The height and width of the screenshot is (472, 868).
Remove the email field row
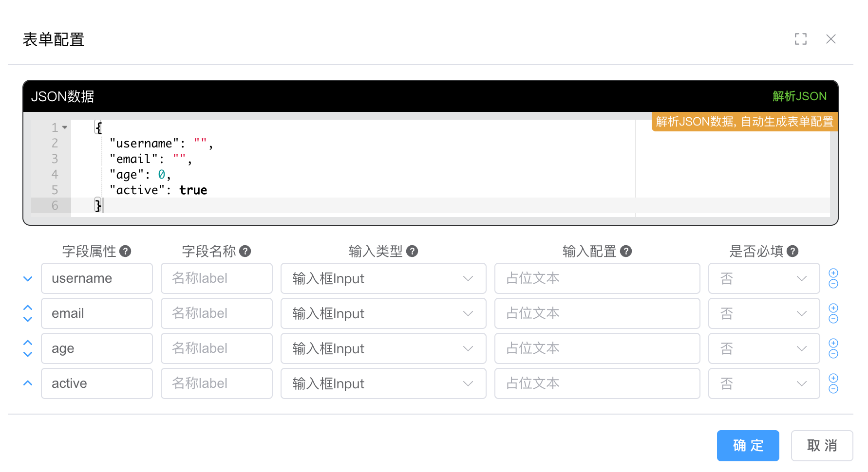tap(833, 319)
